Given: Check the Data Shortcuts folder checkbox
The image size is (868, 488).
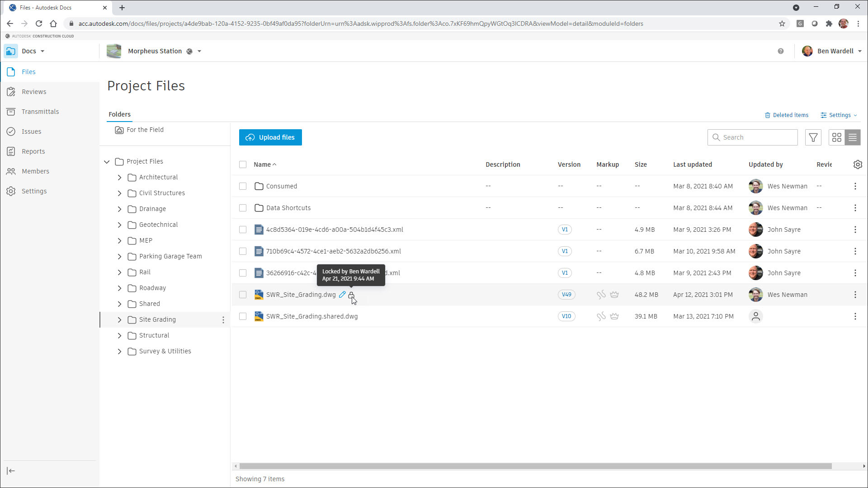Looking at the screenshot, I should [x=243, y=208].
